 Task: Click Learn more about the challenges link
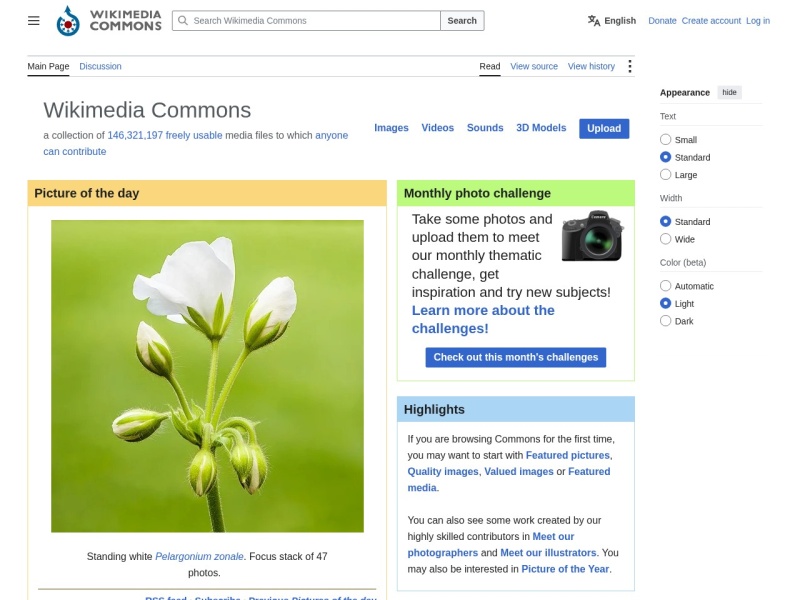pos(483,319)
